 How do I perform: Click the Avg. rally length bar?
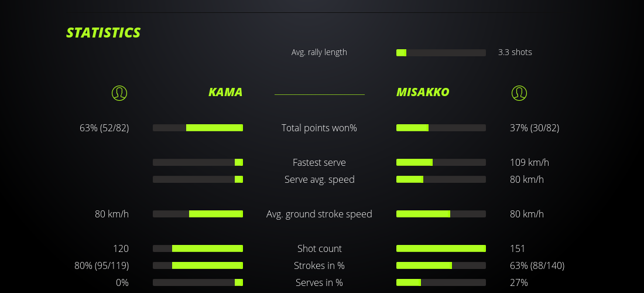coord(441,53)
